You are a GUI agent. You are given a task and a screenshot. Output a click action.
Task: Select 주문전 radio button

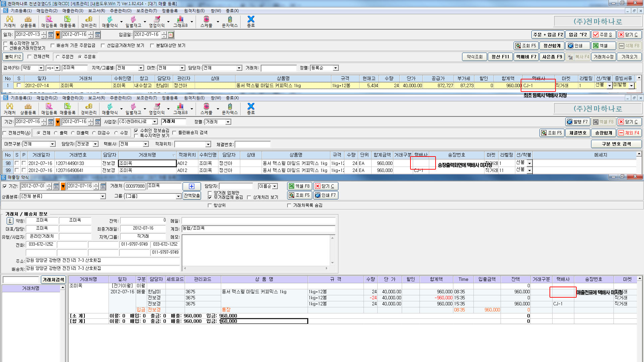click(58, 57)
